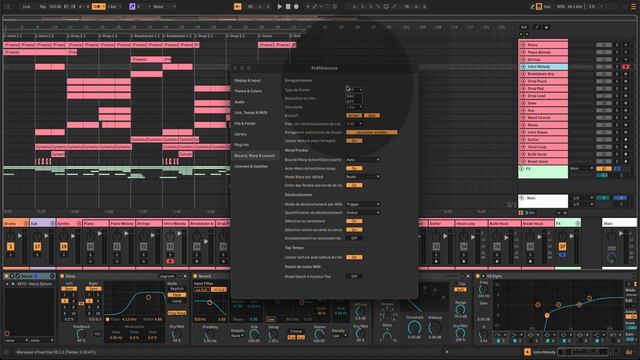Screen dimensions: 640x360
Task: Click yellow EQ Eight band 1 point
Action: (x=547, y=316)
